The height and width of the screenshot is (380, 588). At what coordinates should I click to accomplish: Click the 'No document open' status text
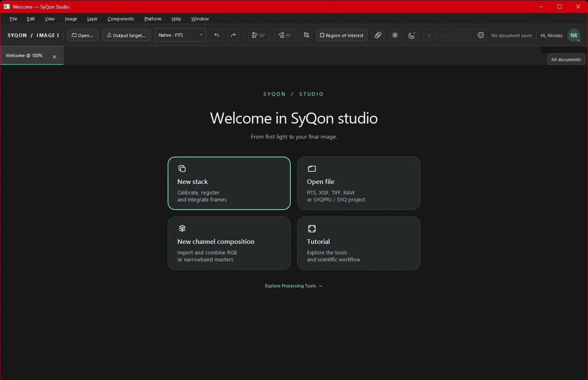[512, 35]
